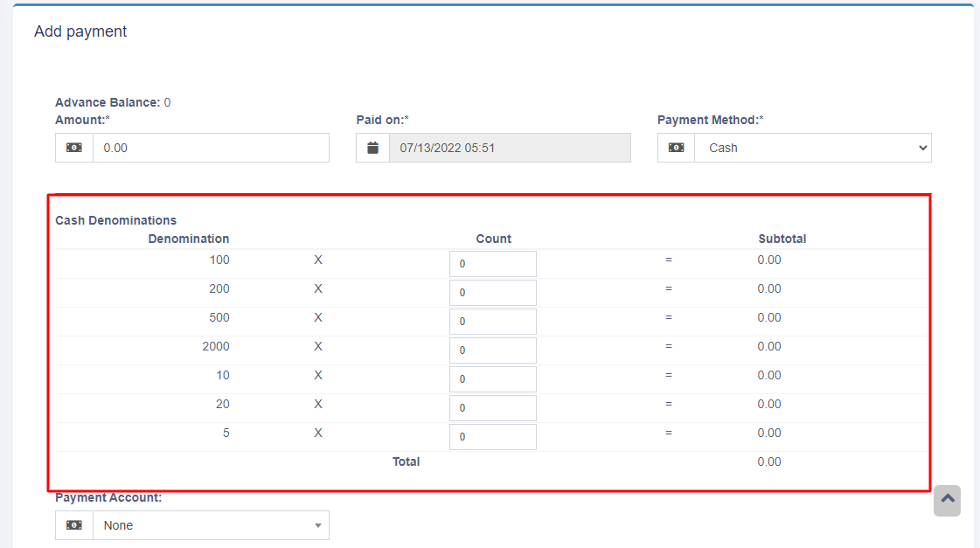Click the money icon beside Amount field
The width and height of the screenshot is (980, 548).
click(x=74, y=148)
